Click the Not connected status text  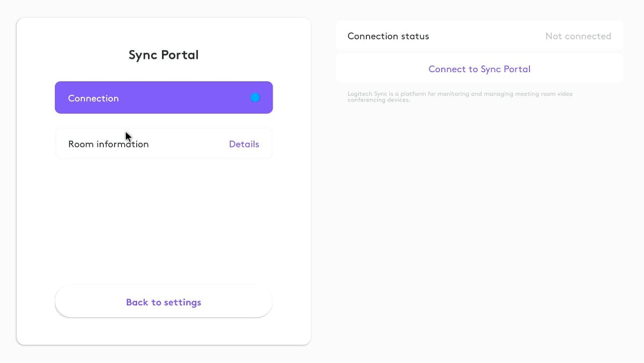point(578,36)
